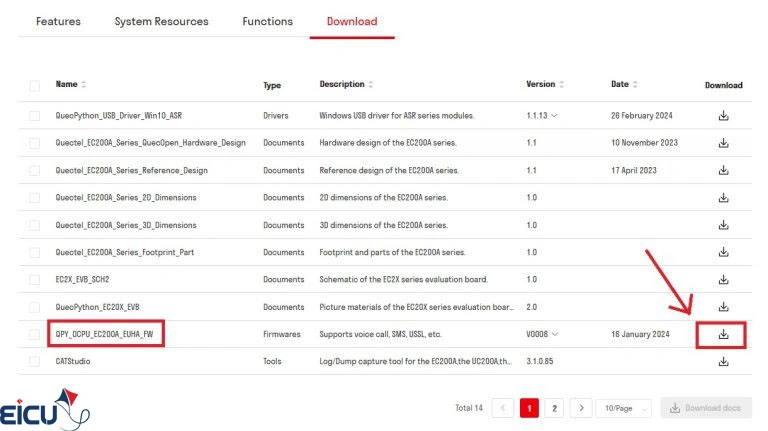Go to next page with right arrow
Screen dimensions: 768x431
pos(581,408)
